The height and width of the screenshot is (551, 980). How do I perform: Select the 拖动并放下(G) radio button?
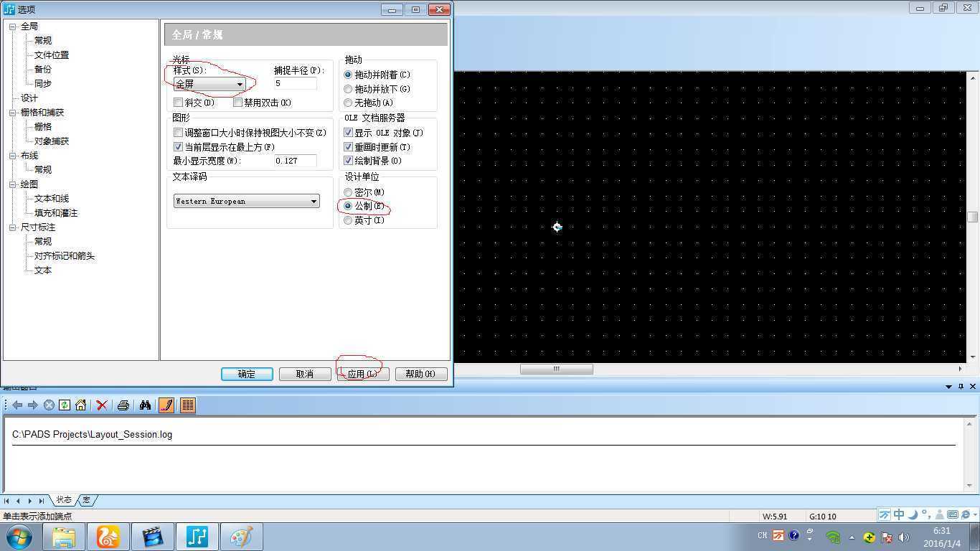point(349,89)
